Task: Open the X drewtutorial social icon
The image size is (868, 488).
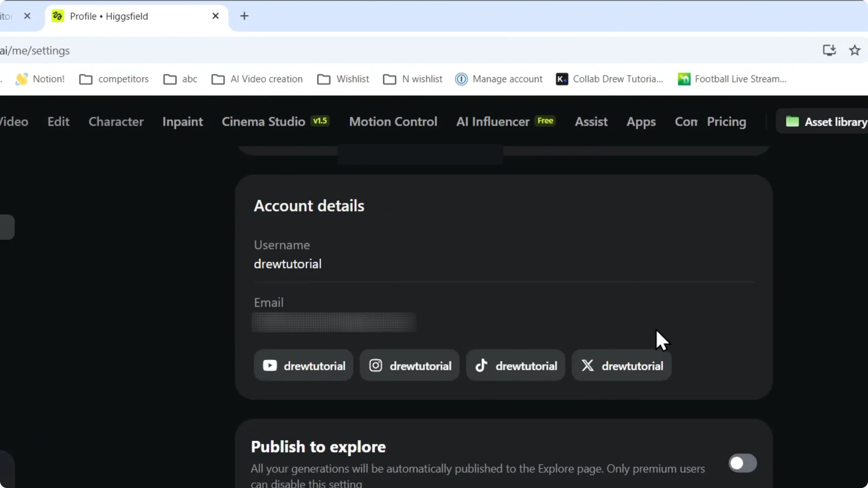Action: coord(621,365)
